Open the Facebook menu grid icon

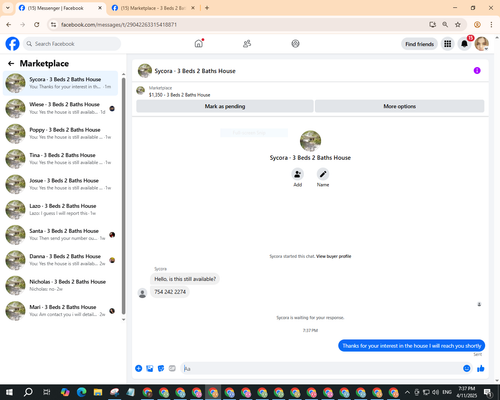click(x=447, y=44)
